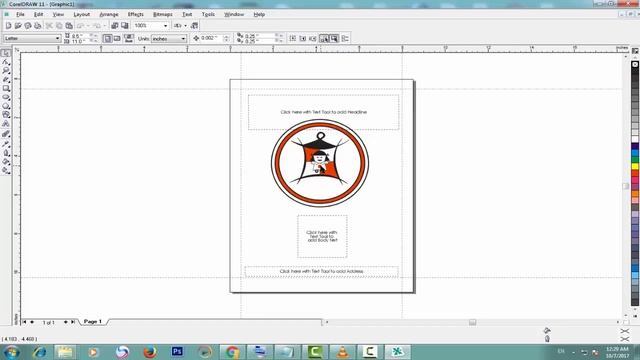Open the Layout menu
The width and height of the screenshot is (640, 360).
[81, 14]
